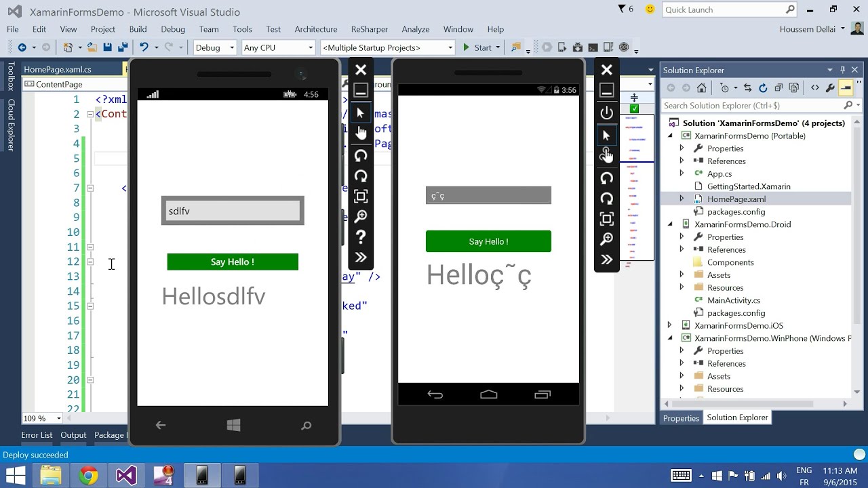Toggle auto-hide pin on Solution Explorer
The width and height of the screenshot is (868, 488).
[x=843, y=70]
